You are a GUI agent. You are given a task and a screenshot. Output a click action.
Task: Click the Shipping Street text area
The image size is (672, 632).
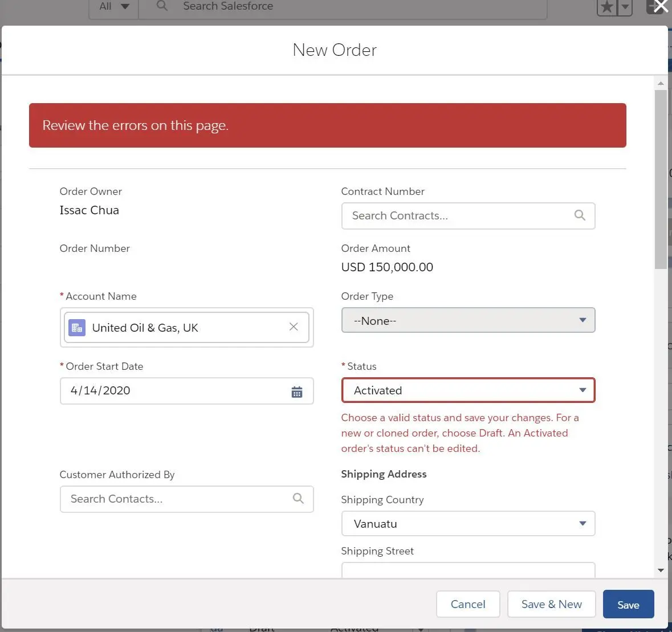point(468,570)
